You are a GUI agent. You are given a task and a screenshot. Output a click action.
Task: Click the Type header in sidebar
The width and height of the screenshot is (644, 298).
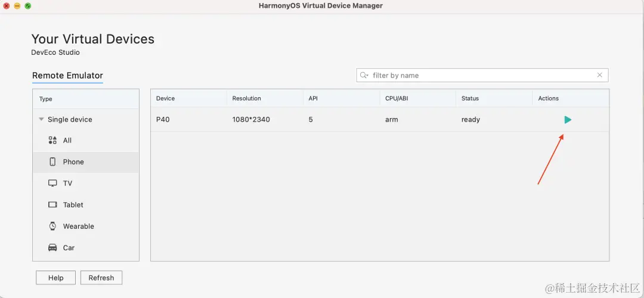click(86, 99)
